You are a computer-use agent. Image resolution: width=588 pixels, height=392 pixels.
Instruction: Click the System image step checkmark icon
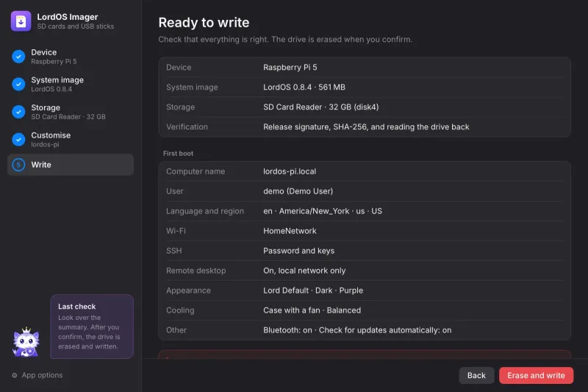[x=18, y=84]
